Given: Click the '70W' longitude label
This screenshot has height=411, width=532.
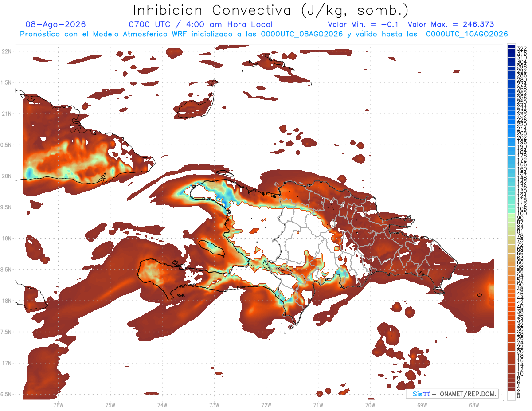Looking at the screenshot, I should [370, 405].
